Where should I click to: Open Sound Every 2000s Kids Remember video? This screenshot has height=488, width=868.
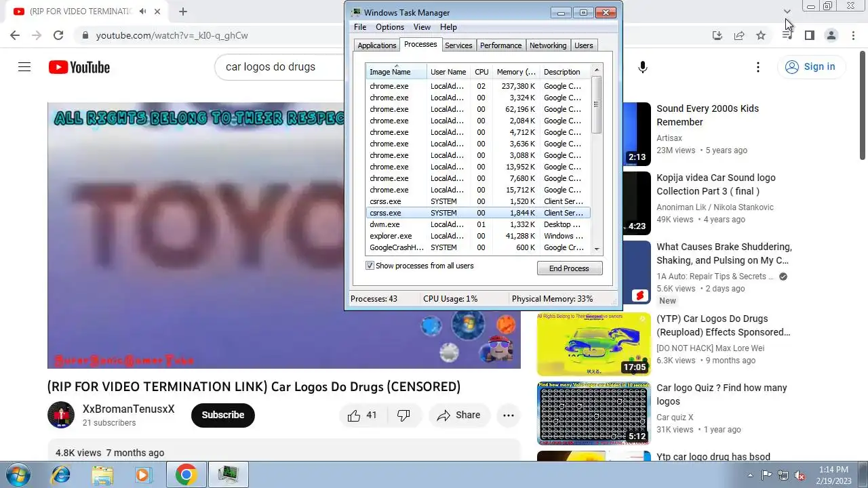[708, 115]
